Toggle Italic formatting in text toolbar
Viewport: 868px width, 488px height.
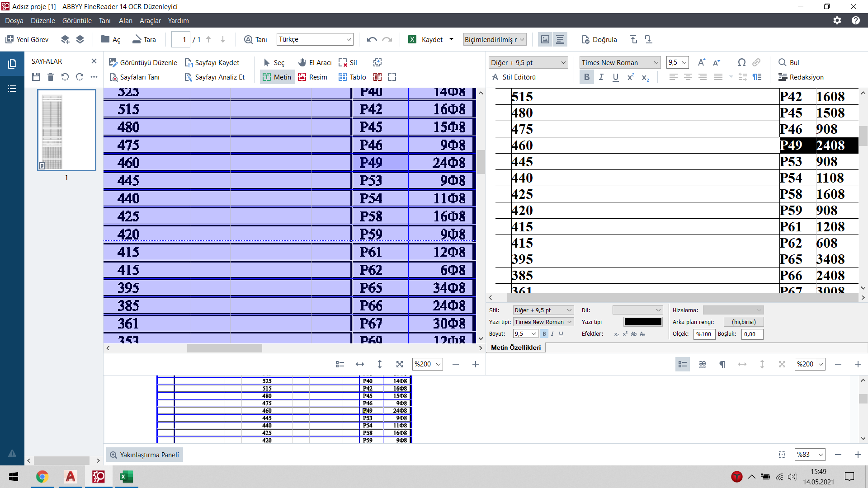tap(601, 77)
